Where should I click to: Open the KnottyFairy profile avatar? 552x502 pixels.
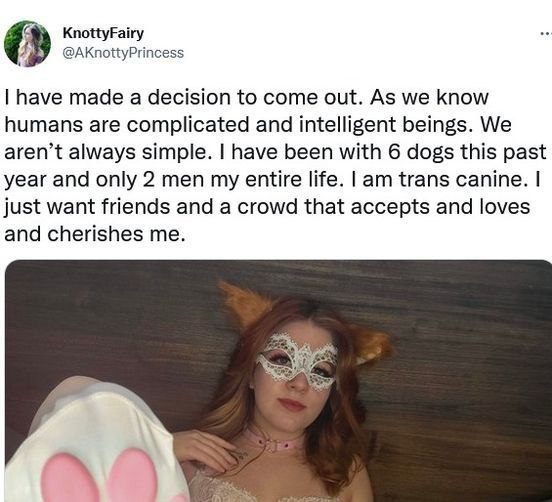click(27, 44)
